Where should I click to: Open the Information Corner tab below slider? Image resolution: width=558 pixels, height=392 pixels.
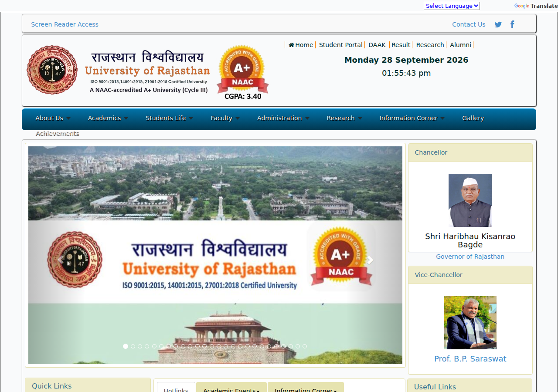306,388
